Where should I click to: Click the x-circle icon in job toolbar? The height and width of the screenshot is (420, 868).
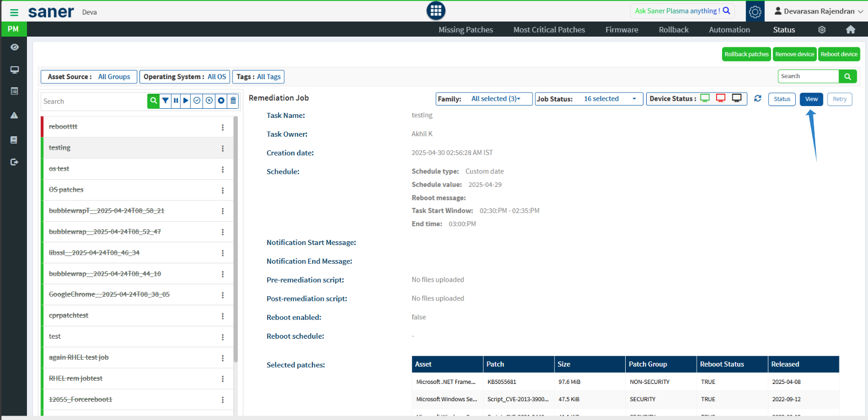coord(209,101)
